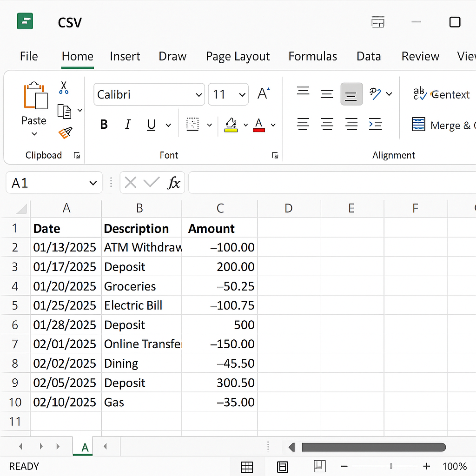
Task: Switch to the Formulas tab
Action: click(x=312, y=56)
